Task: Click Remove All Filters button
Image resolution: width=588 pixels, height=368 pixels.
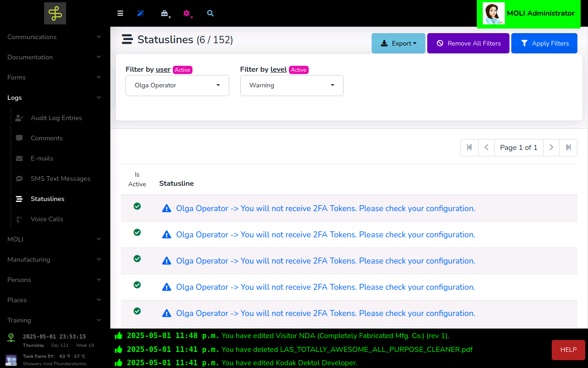Action: [468, 43]
